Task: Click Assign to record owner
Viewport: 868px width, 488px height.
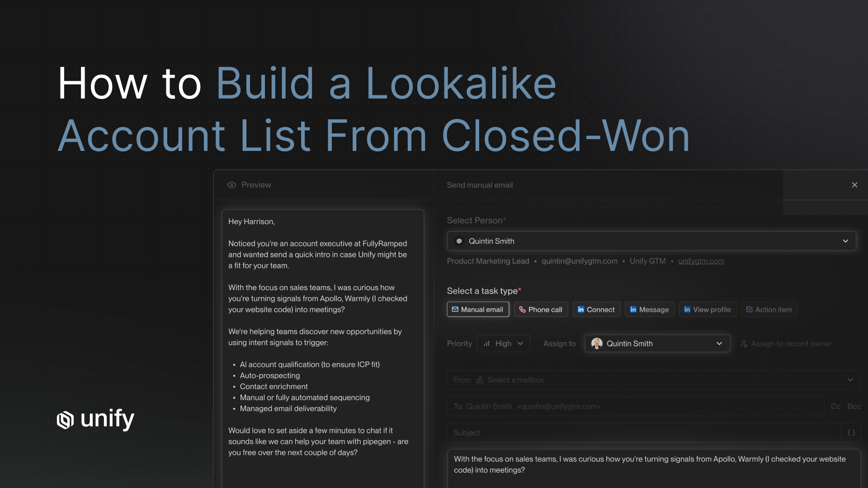Action: [786, 344]
